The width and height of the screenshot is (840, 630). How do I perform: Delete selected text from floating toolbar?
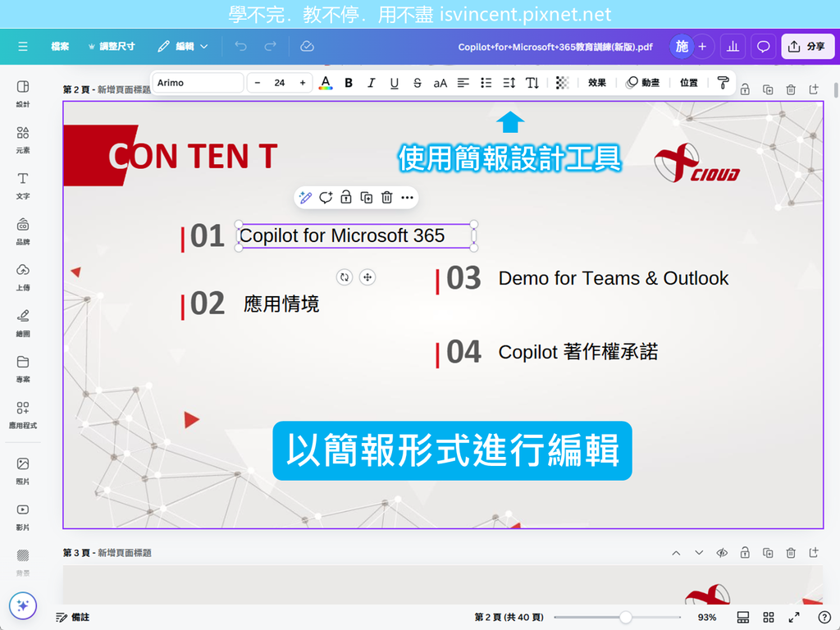[387, 198]
